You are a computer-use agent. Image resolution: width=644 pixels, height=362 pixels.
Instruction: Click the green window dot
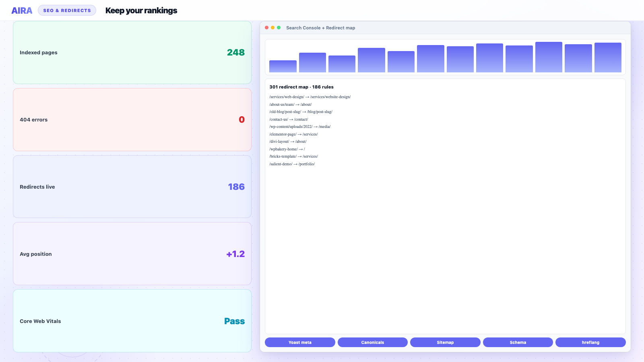279,28
